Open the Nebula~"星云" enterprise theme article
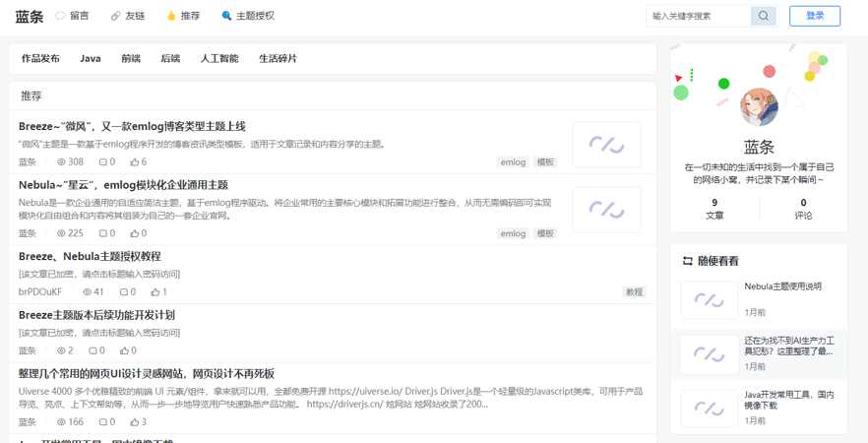 [123, 185]
